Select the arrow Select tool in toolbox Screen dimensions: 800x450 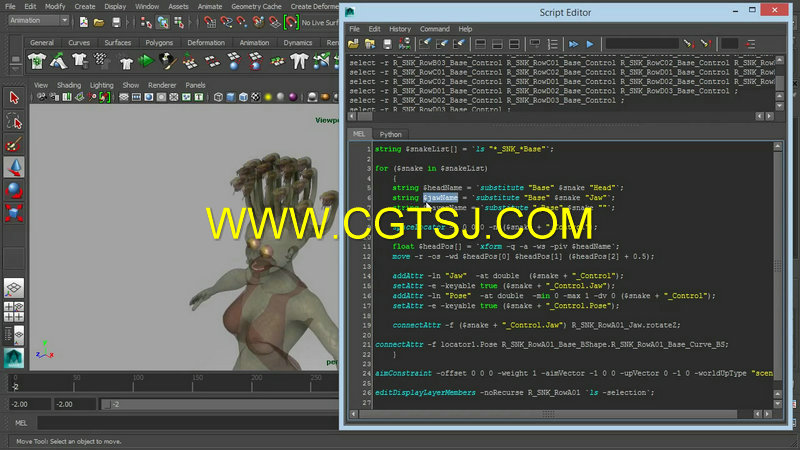(x=14, y=97)
